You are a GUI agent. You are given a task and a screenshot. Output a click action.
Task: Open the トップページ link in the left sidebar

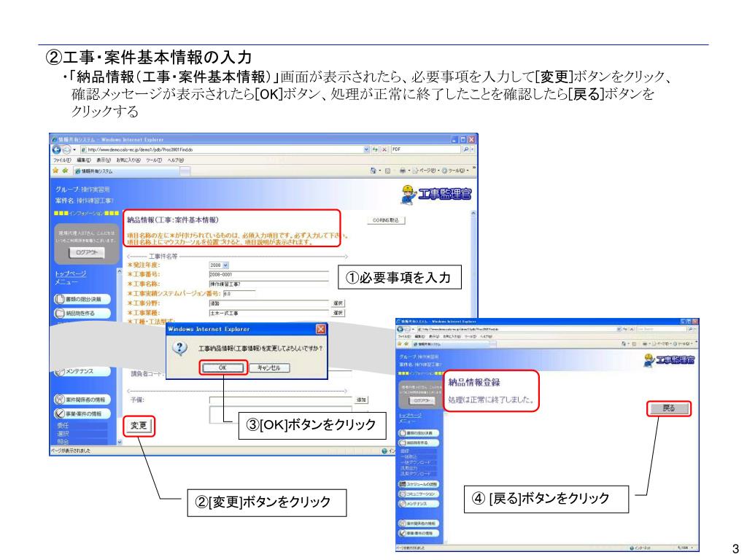click(71, 274)
